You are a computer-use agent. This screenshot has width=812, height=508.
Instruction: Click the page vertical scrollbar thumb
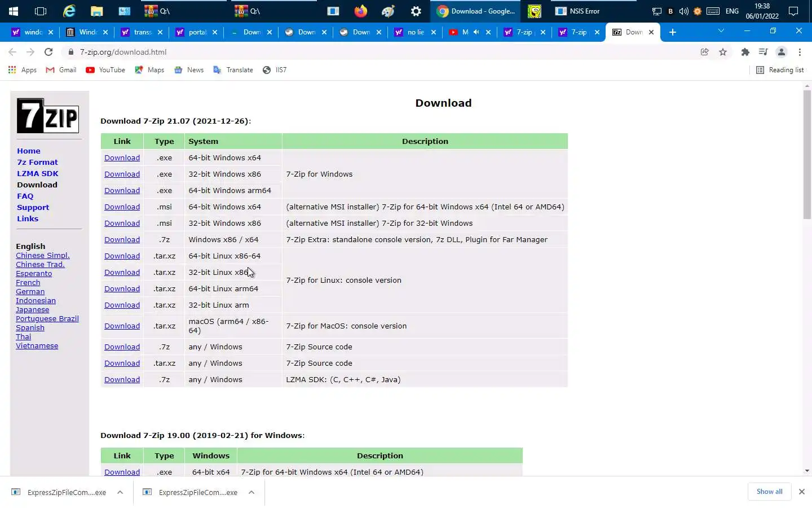tap(807, 154)
